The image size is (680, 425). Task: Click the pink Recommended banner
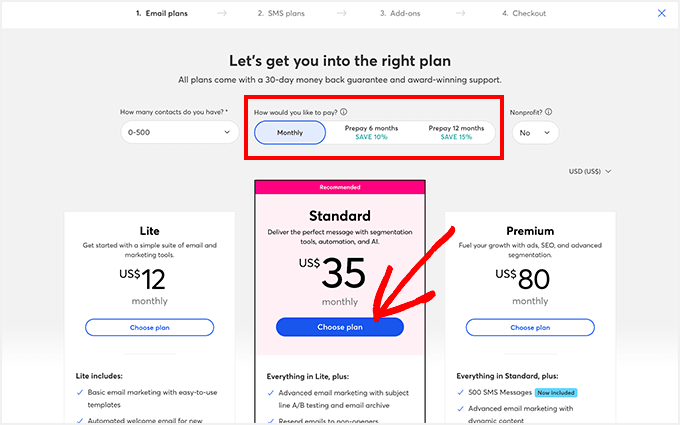coord(340,187)
